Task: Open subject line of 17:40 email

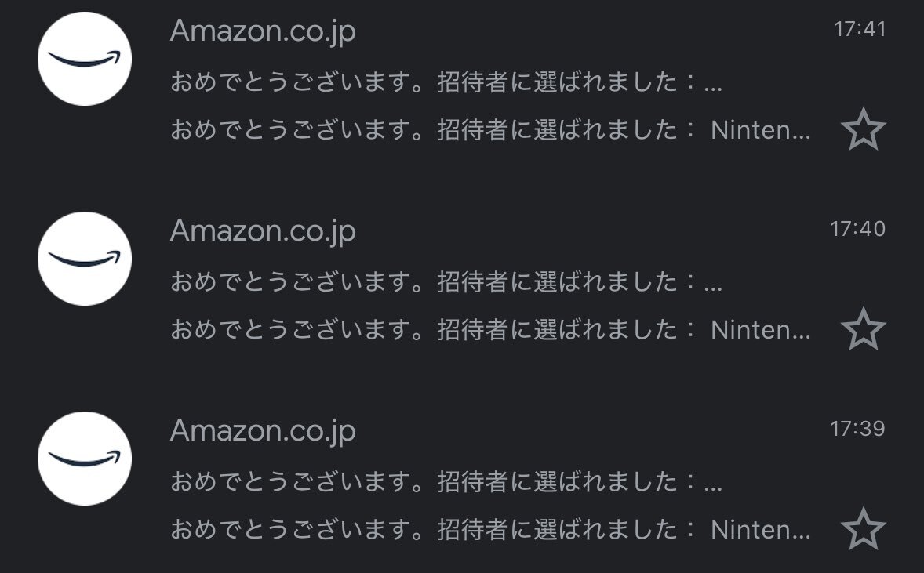Action: tap(446, 281)
